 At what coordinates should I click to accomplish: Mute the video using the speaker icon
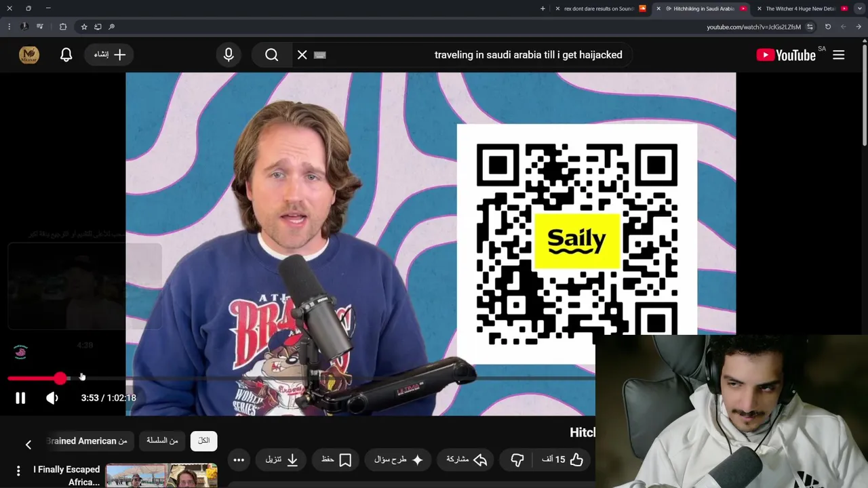tap(52, 399)
